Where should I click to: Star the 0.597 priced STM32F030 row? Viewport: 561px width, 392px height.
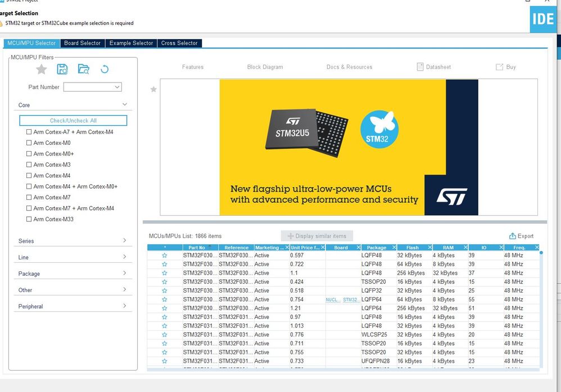coord(165,256)
